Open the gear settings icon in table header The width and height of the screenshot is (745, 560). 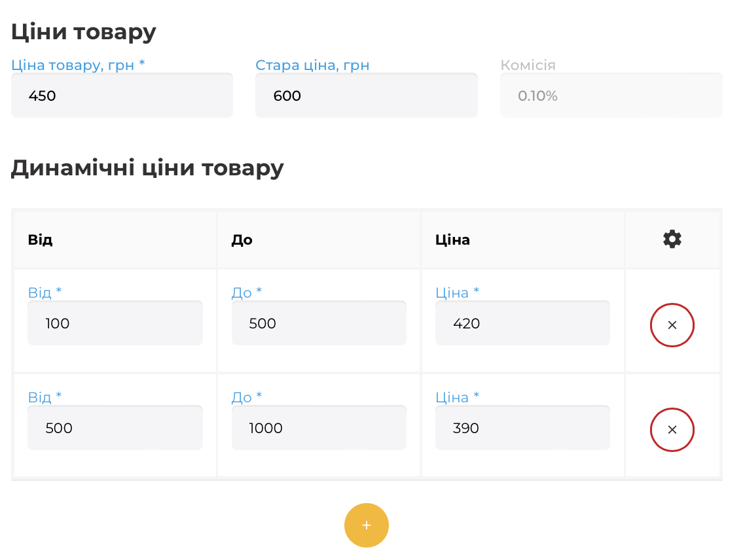[672, 239]
